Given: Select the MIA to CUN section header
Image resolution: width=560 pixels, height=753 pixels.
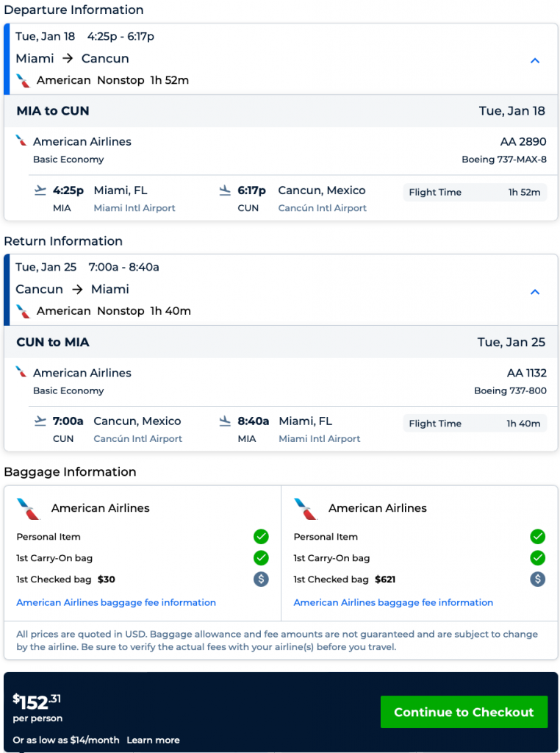Looking at the screenshot, I should click(53, 111).
